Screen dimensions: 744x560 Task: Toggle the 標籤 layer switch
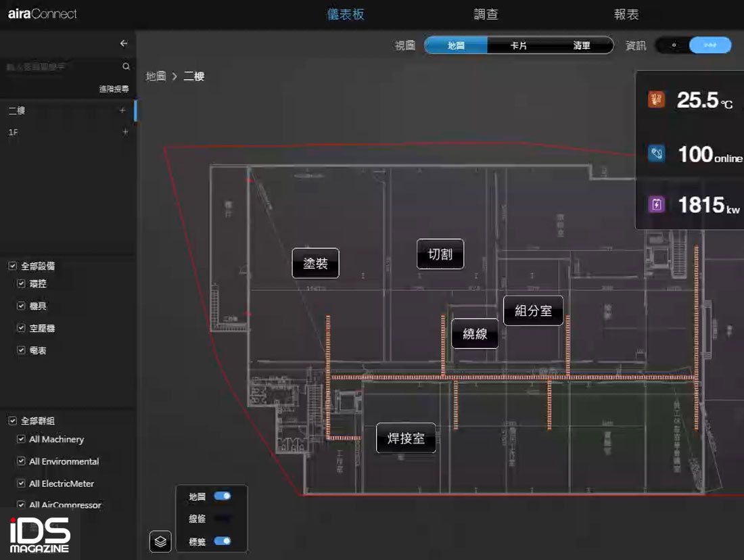point(222,541)
